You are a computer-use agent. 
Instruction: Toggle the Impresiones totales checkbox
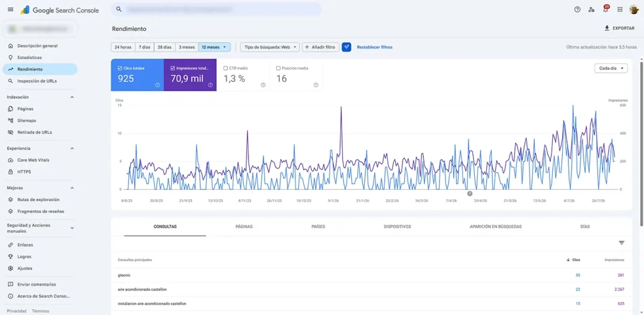tap(172, 68)
